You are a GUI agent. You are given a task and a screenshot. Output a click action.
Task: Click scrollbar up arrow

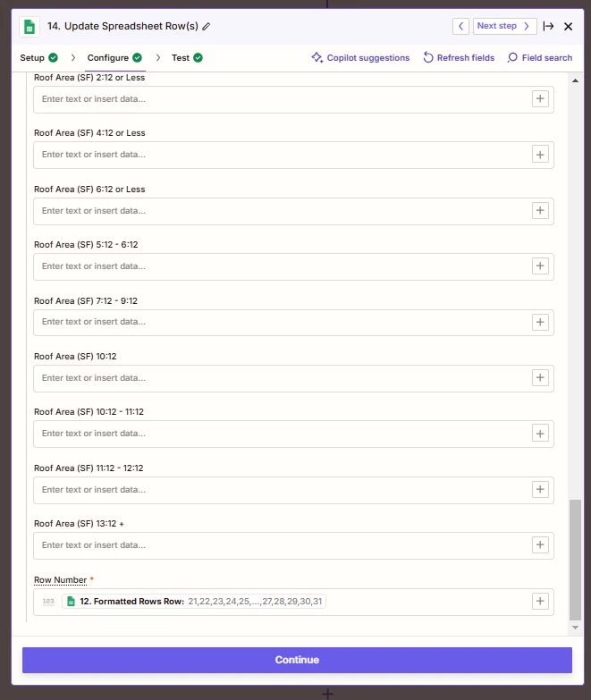(575, 80)
